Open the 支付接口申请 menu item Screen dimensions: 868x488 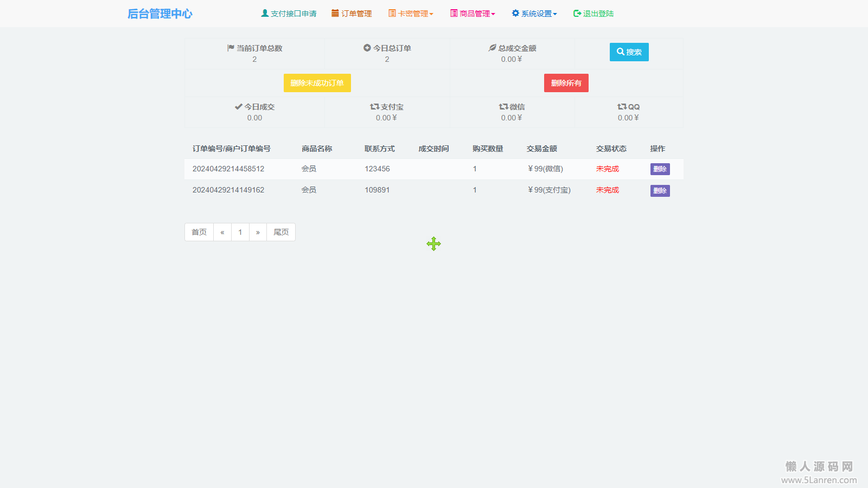tap(289, 14)
